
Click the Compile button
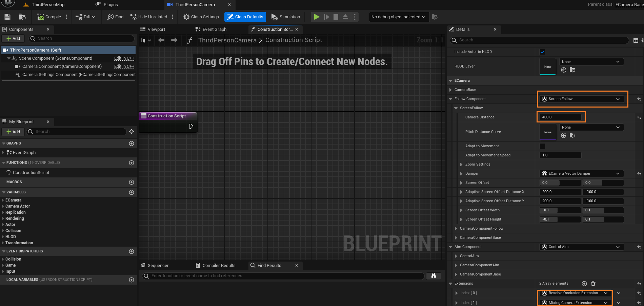(x=49, y=17)
